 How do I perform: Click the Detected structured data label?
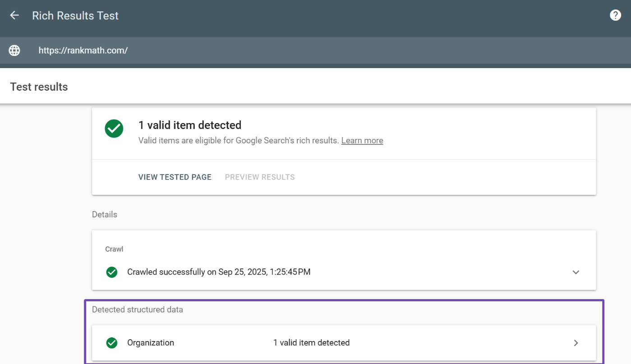click(x=138, y=310)
